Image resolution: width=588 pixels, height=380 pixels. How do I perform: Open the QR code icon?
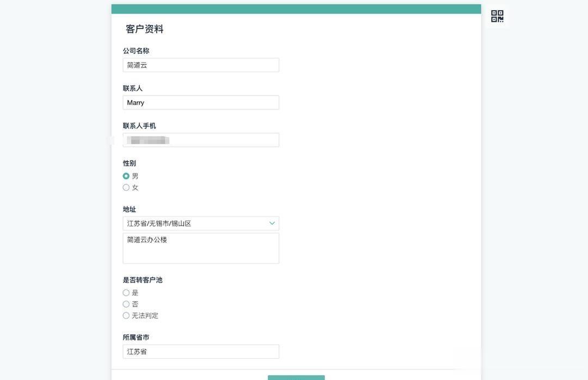click(497, 16)
